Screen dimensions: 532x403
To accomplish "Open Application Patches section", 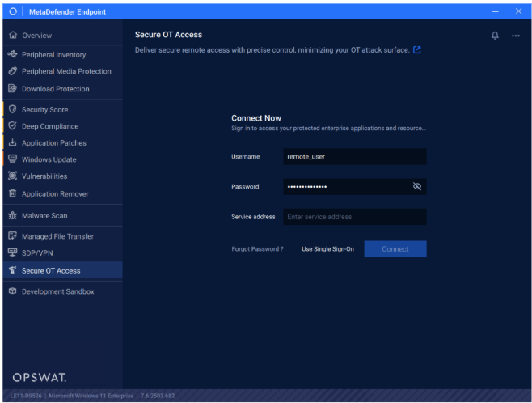I will pyautogui.click(x=63, y=143).
